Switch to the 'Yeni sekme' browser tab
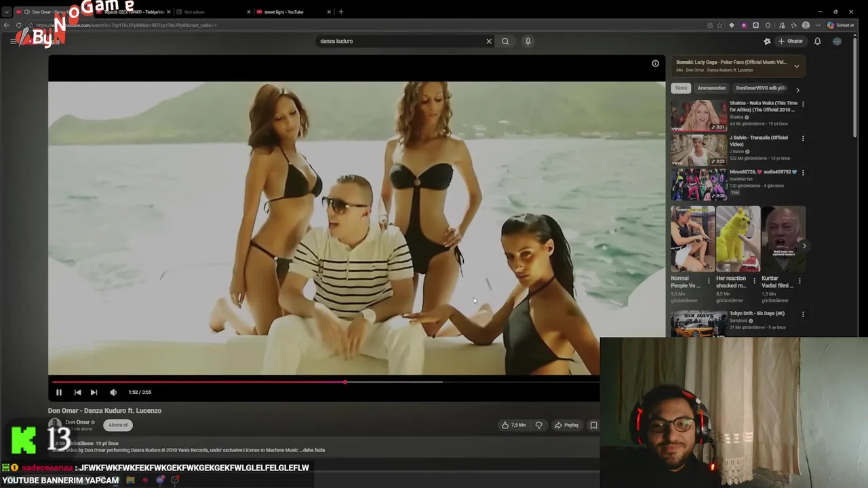This screenshot has width=868, height=488. pyautogui.click(x=195, y=12)
